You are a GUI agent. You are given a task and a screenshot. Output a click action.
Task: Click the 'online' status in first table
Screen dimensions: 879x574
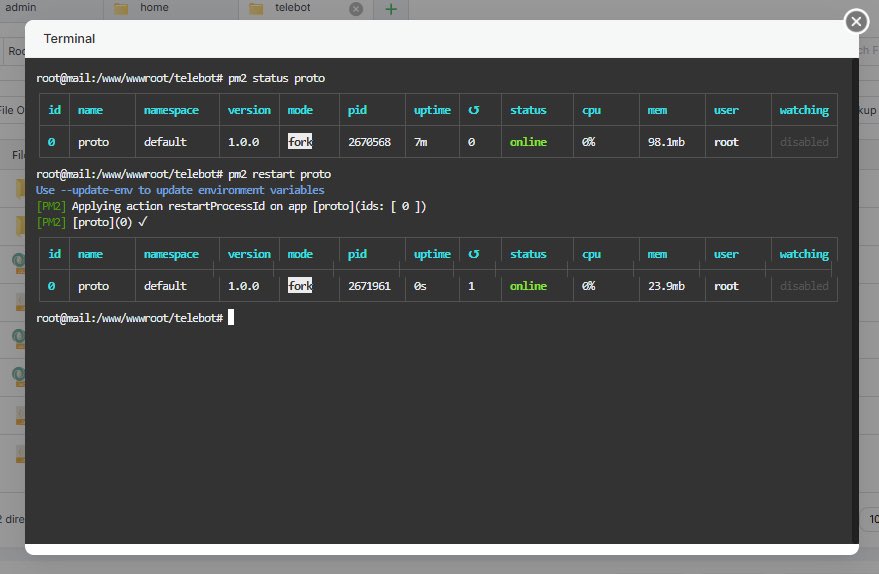[x=528, y=142]
